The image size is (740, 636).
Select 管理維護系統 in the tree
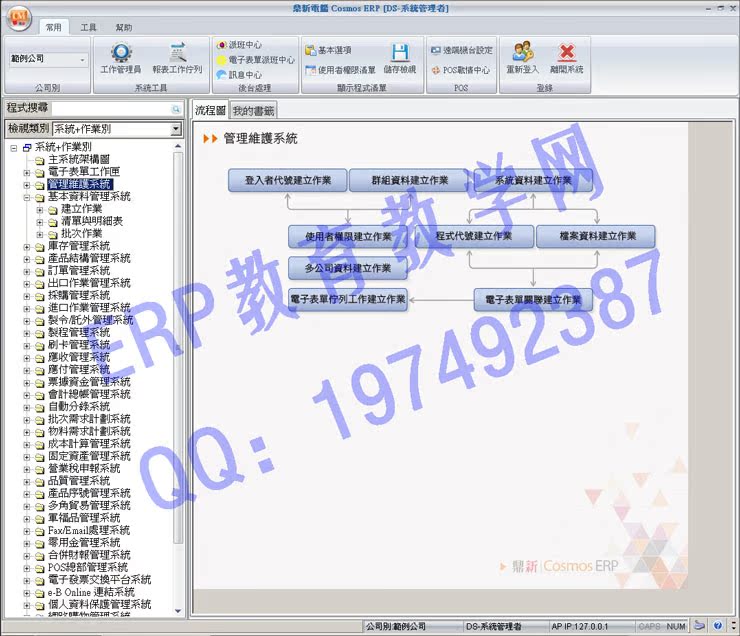(80, 184)
